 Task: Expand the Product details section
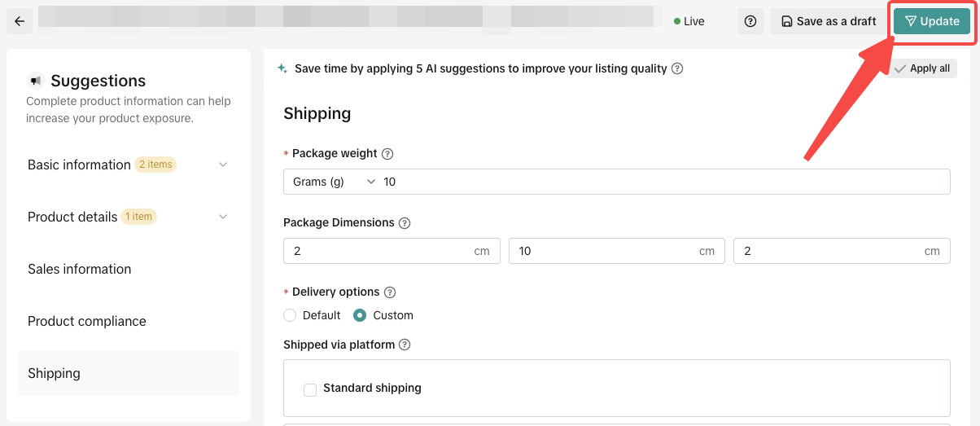click(x=223, y=217)
